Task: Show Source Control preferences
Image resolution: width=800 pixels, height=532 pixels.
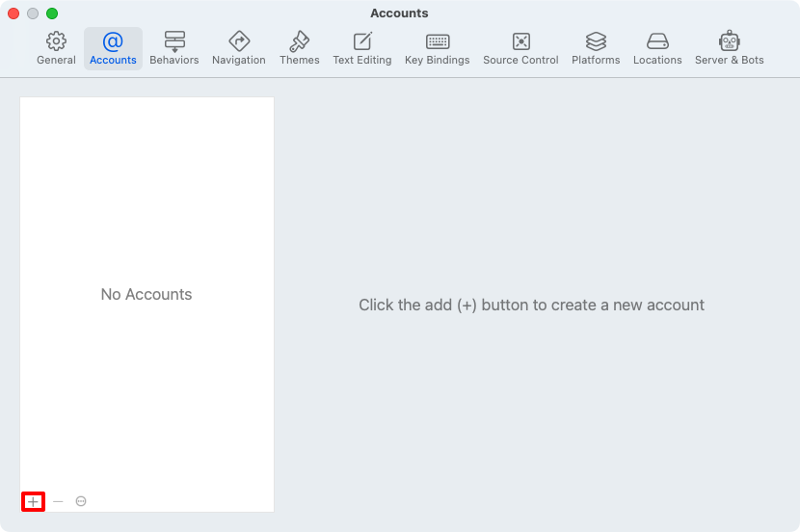Action: click(x=520, y=48)
